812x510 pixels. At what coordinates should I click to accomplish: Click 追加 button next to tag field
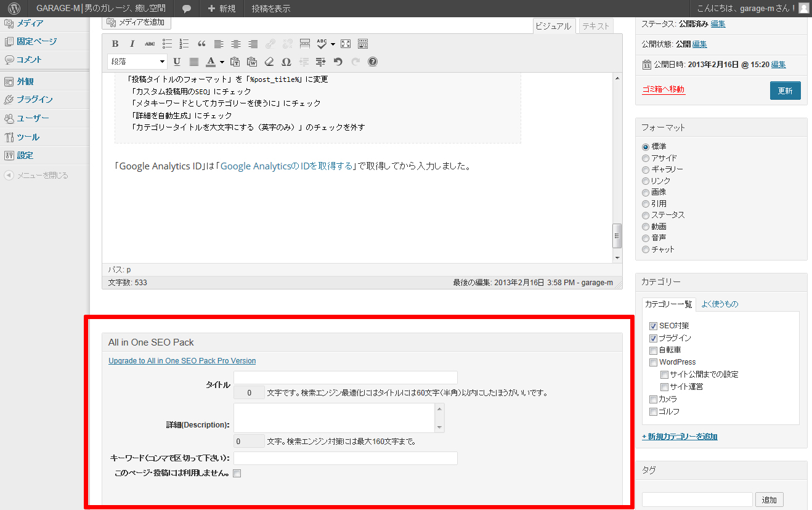click(x=769, y=500)
